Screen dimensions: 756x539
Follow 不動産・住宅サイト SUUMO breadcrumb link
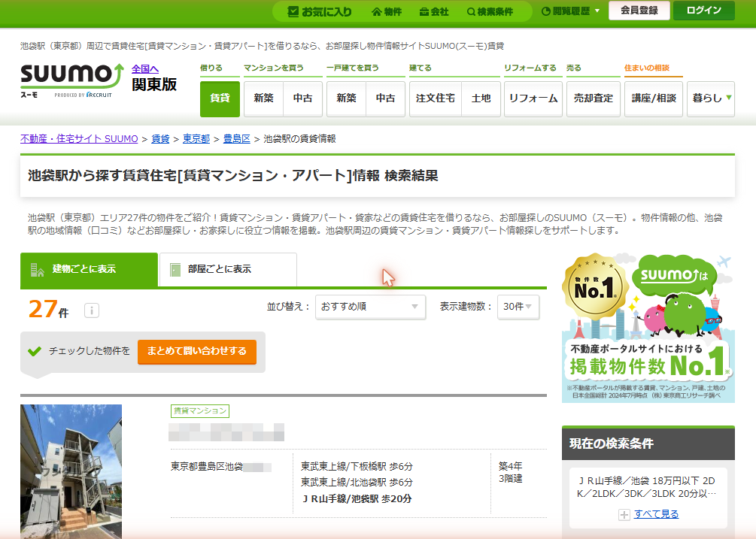pos(79,139)
